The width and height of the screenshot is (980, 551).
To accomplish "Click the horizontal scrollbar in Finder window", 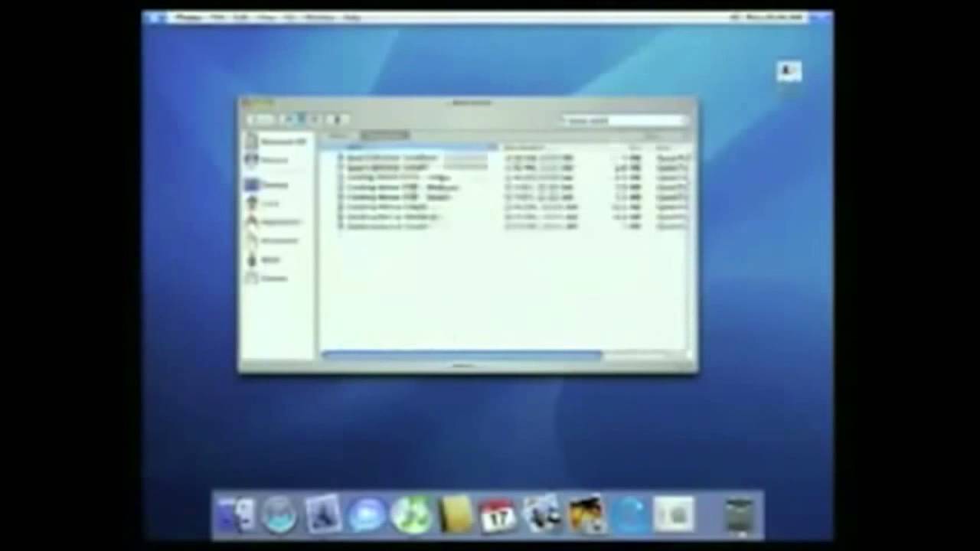I will (x=462, y=354).
